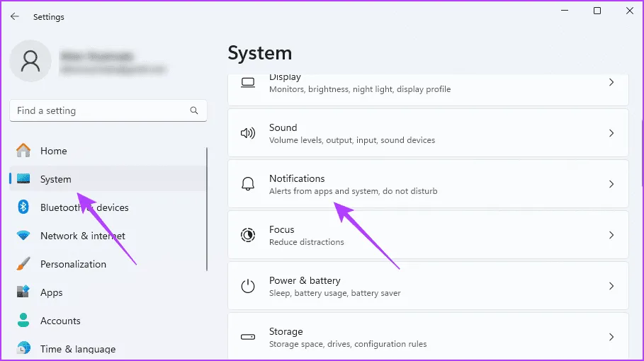644x361 pixels.
Task: Select System in the sidebar
Action: click(x=56, y=179)
